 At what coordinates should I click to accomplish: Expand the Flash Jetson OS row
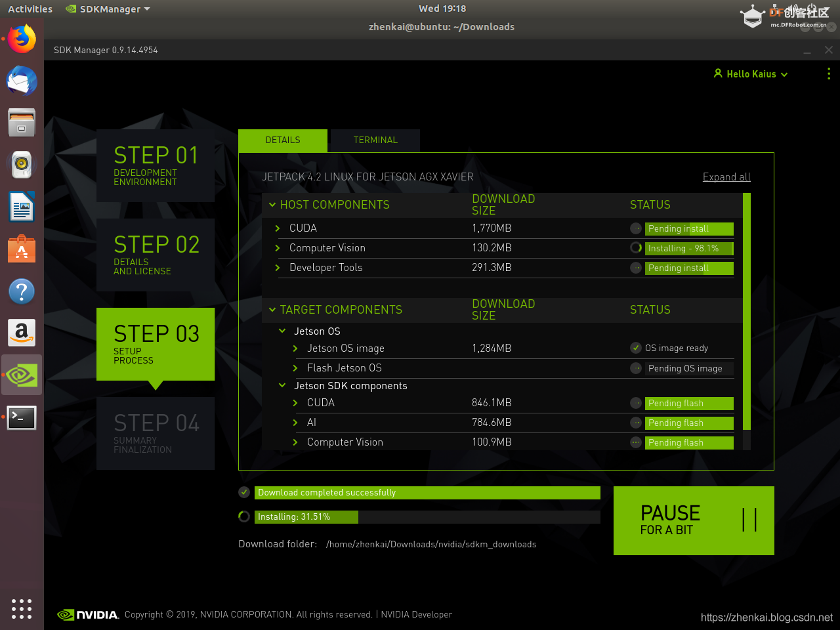295,368
